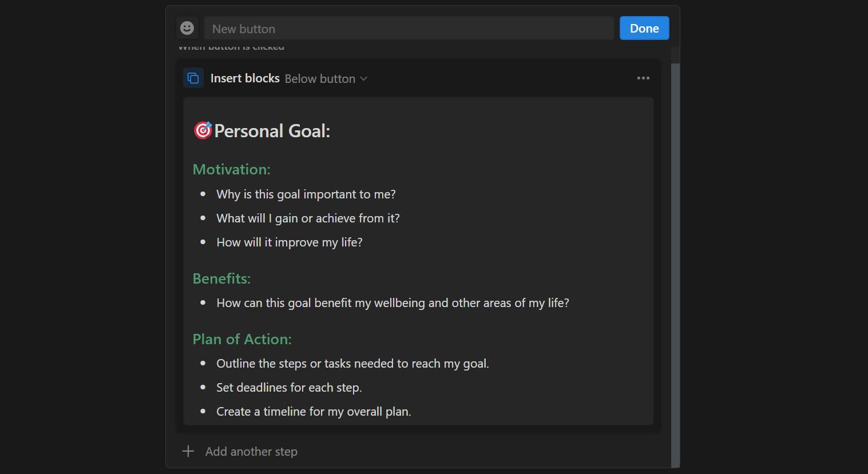Open the three-dot step options menu
Viewport: 868px width, 474px height.
[x=643, y=78]
